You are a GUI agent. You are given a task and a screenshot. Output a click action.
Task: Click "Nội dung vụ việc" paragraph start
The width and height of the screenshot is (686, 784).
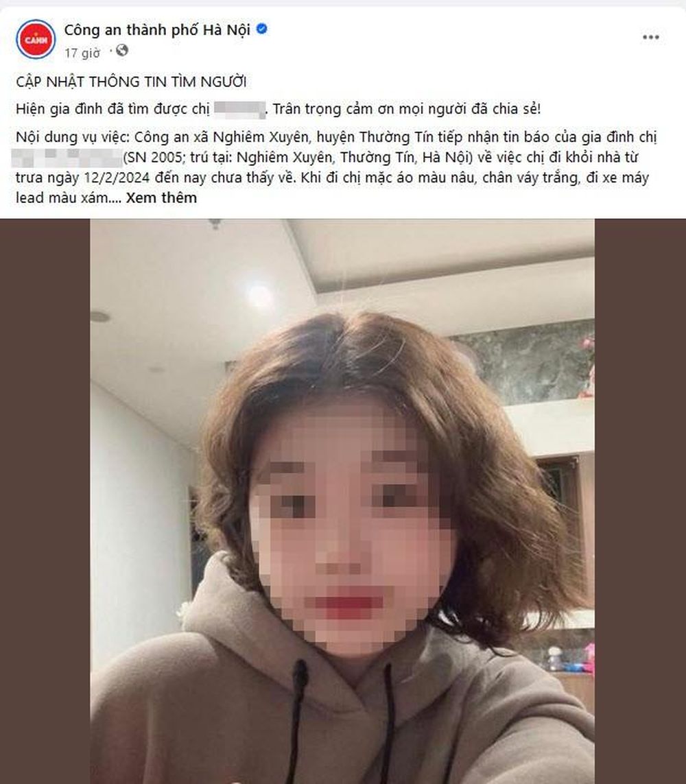click(x=72, y=137)
